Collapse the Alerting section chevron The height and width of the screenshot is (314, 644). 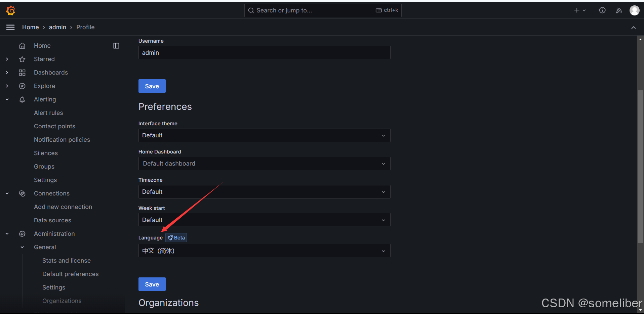pos(7,99)
